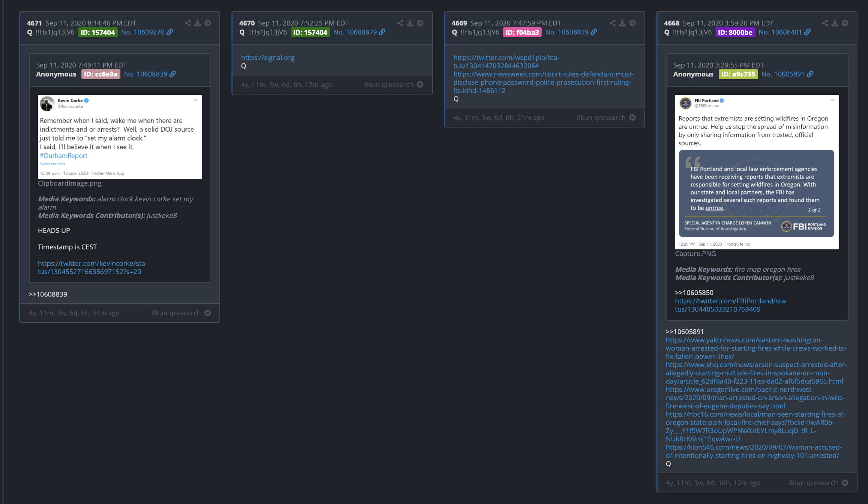Open the yaktrinews.com arson arrest link
This screenshot has height=504, width=868.
[756, 348]
